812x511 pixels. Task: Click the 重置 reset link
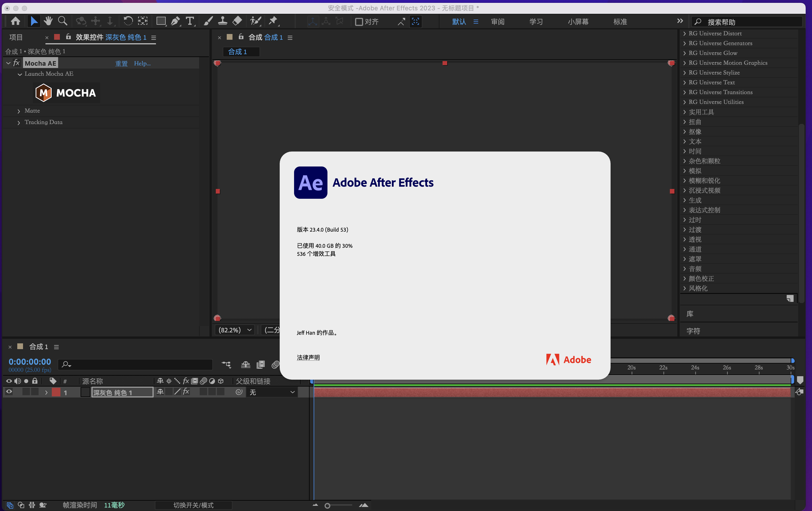(x=121, y=63)
